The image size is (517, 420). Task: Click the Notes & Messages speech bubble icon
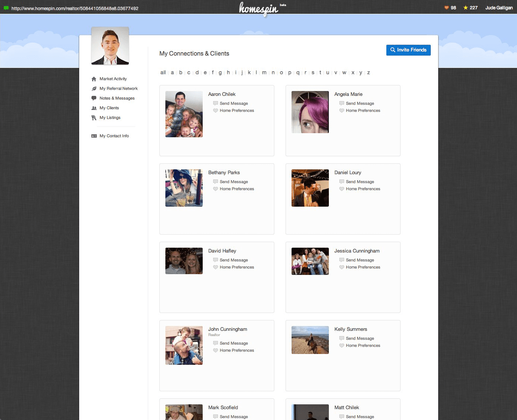94,98
